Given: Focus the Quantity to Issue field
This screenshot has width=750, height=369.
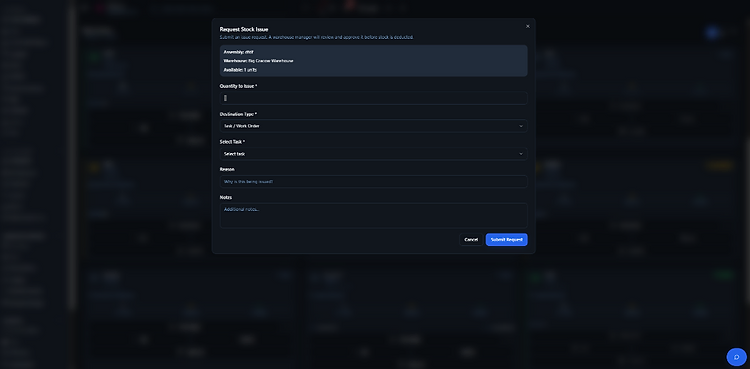Looking at the screenshot, I should [373, 98].
